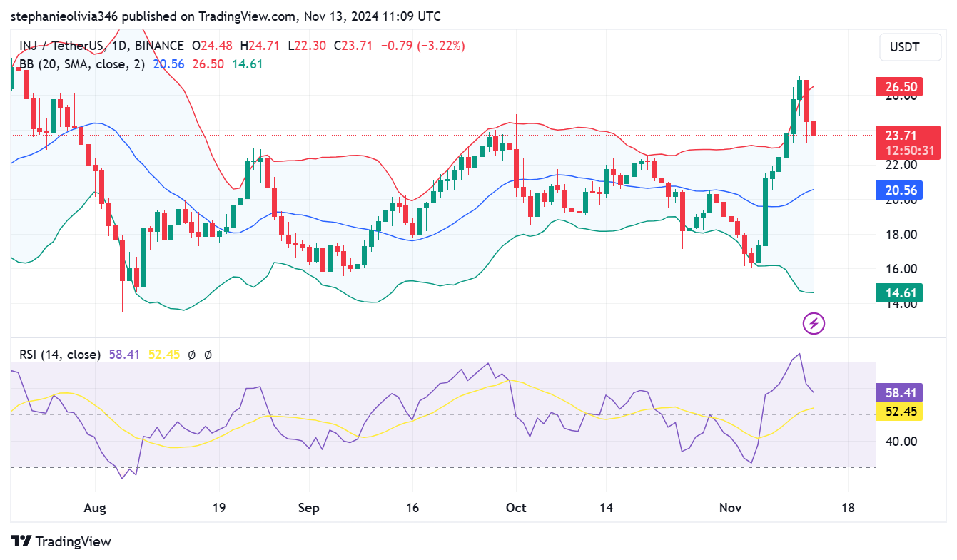Click the −0.79 (−3.22%) change value

pos(423,46)
